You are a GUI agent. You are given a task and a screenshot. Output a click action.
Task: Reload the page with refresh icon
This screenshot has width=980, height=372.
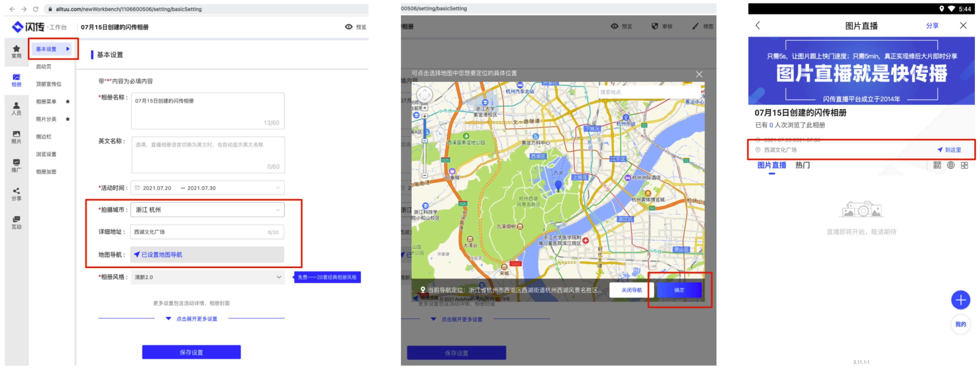click(35, 9)
